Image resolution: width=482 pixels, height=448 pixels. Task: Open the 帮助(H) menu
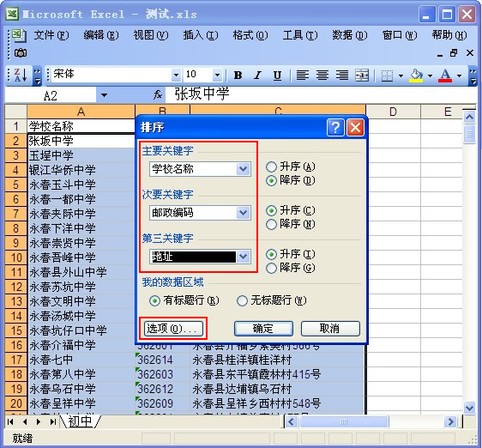(x=449, y=35)
